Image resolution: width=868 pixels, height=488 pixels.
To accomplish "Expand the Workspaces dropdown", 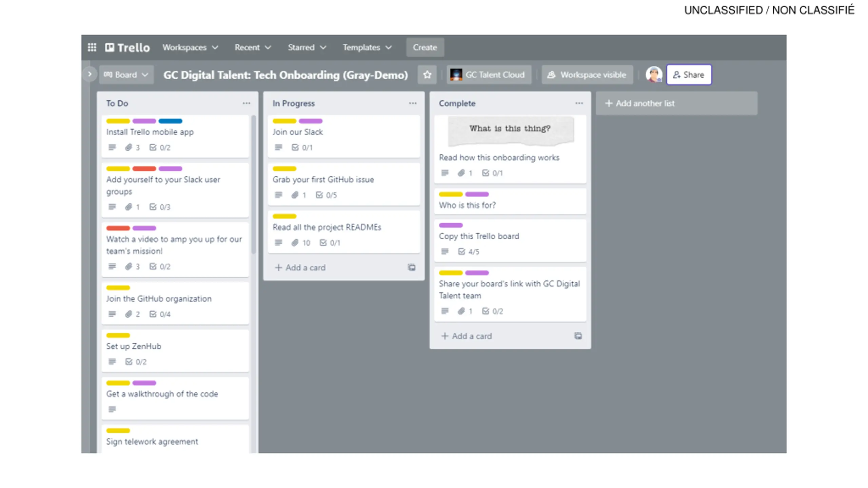I will 190,47.
